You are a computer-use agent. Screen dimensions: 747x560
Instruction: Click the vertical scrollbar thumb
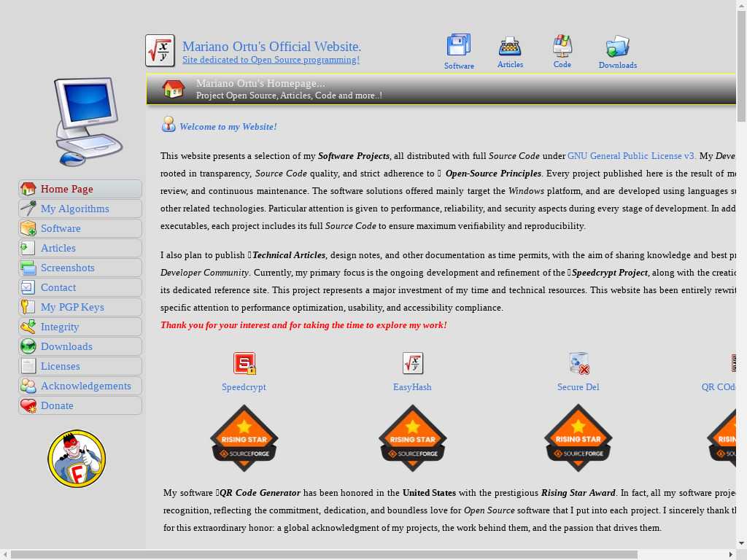pos(742,66)
